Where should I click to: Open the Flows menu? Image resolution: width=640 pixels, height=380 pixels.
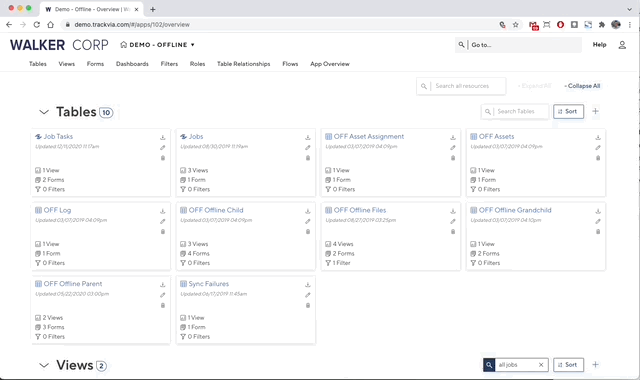tap(290, 64)
